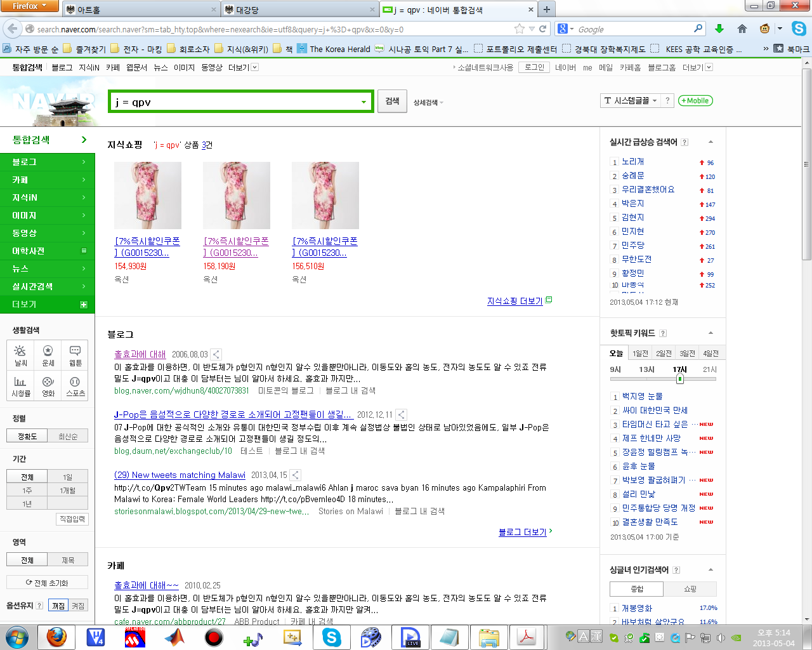
Task: Collapse the 핫토픽 키워드 panel
Action: pyautogui.click(x=710, y=333)
